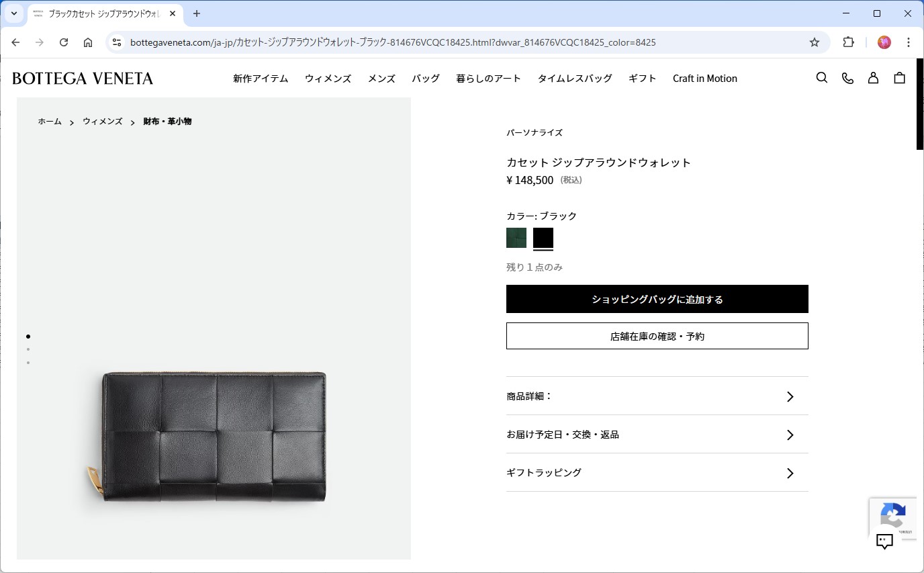924x573 pixels.
Task: Select the green color swatch
Action: (516, 238)
